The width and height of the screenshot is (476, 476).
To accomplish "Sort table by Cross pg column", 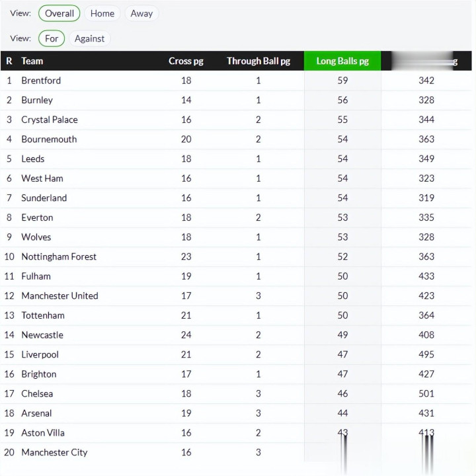I will tap(186, 61).
